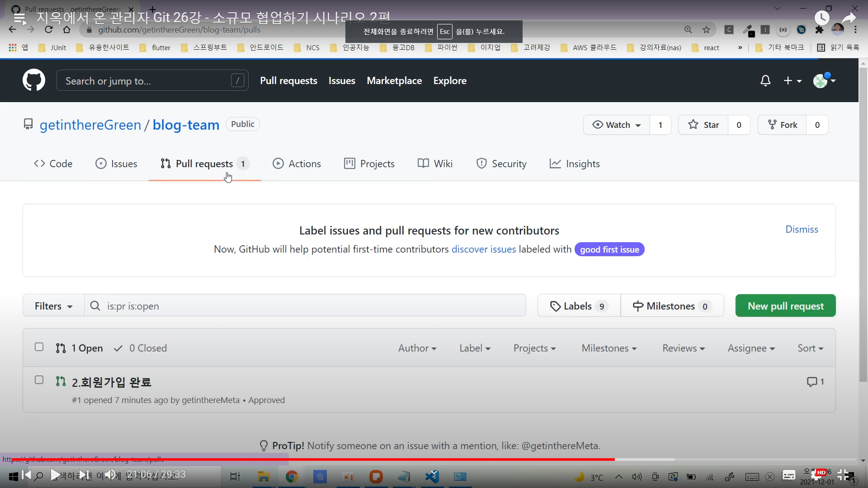Open the Labels 9 button

click(579, 306)
